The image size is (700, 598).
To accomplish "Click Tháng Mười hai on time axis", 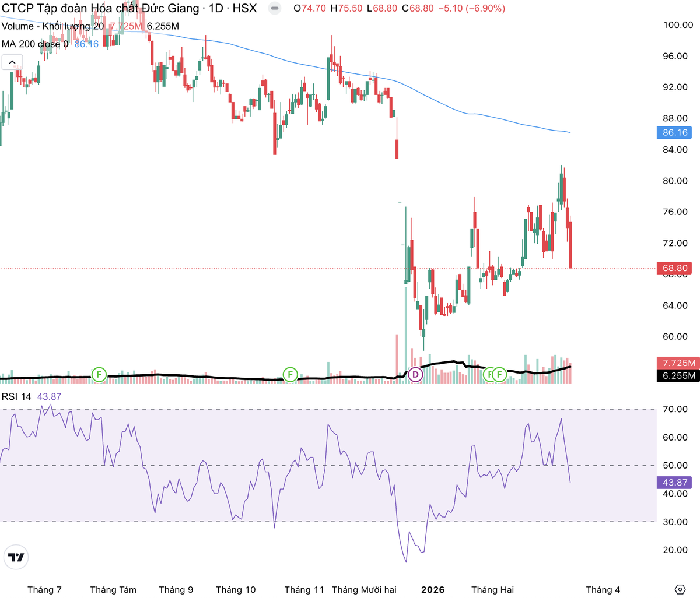I will click(364, 589).
